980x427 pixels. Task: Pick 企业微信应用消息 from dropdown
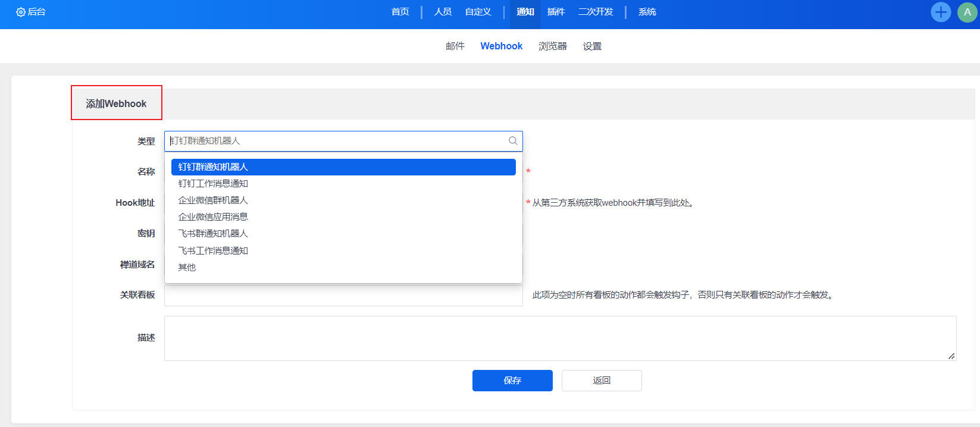[213, 217]
